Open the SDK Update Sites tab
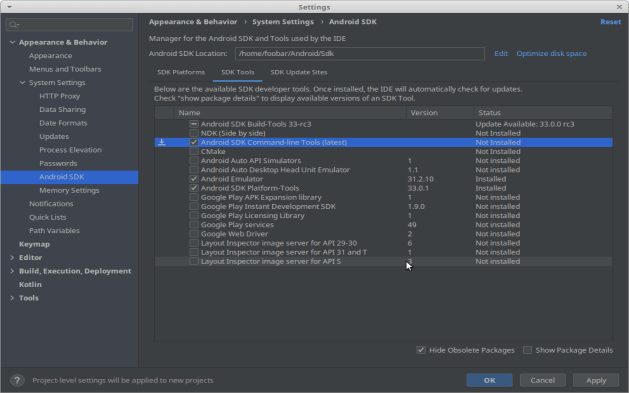 coord(299,72)
